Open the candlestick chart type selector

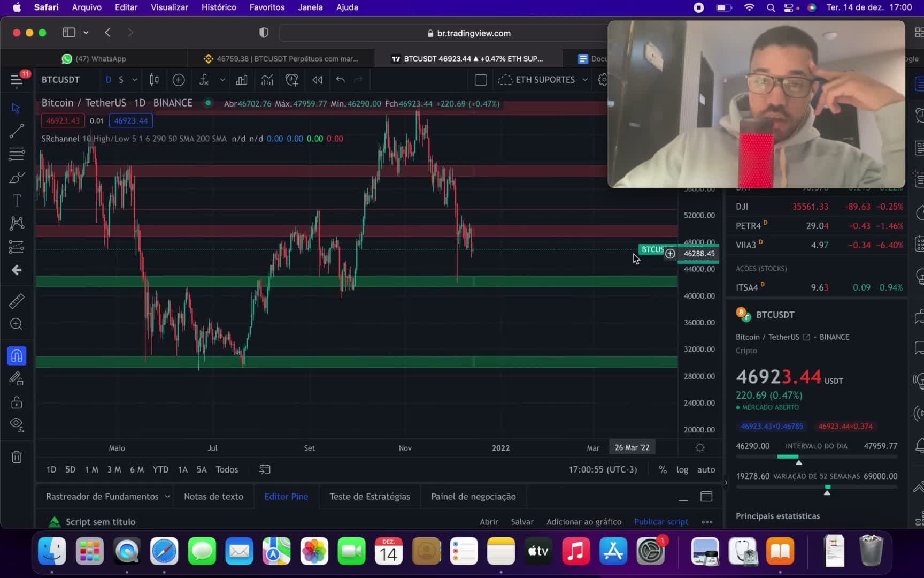154,80
